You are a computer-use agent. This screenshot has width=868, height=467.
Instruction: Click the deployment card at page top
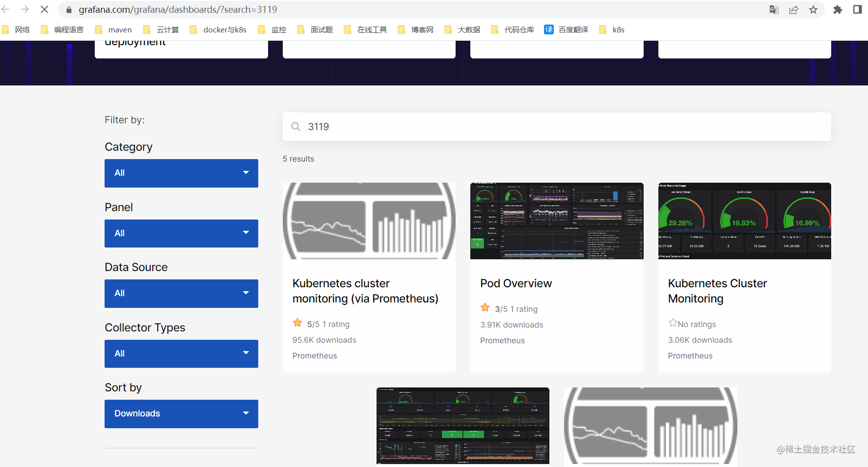(x=181, y=49)
